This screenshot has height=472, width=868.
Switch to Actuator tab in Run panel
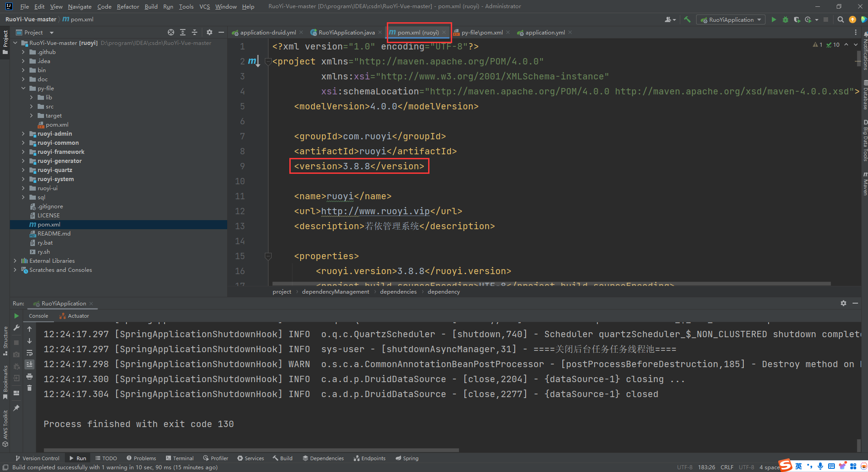(x=74, y=316)
